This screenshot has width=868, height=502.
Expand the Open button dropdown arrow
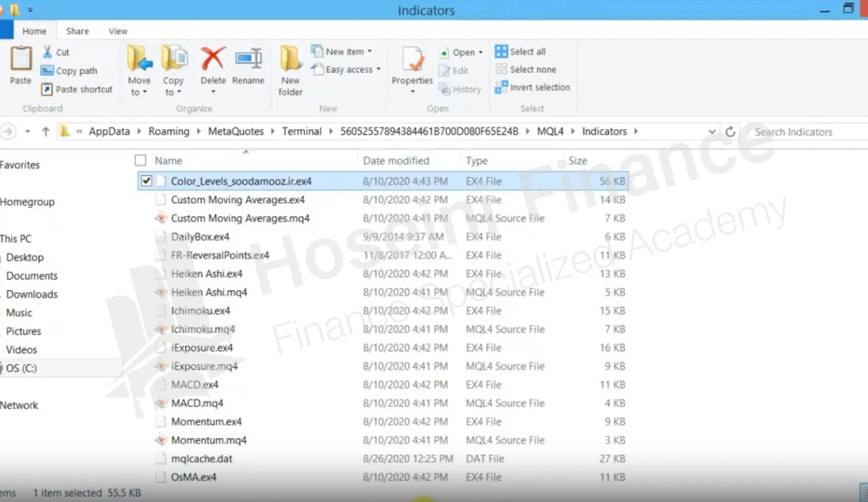pyautogui.click(x=480, y=52)
